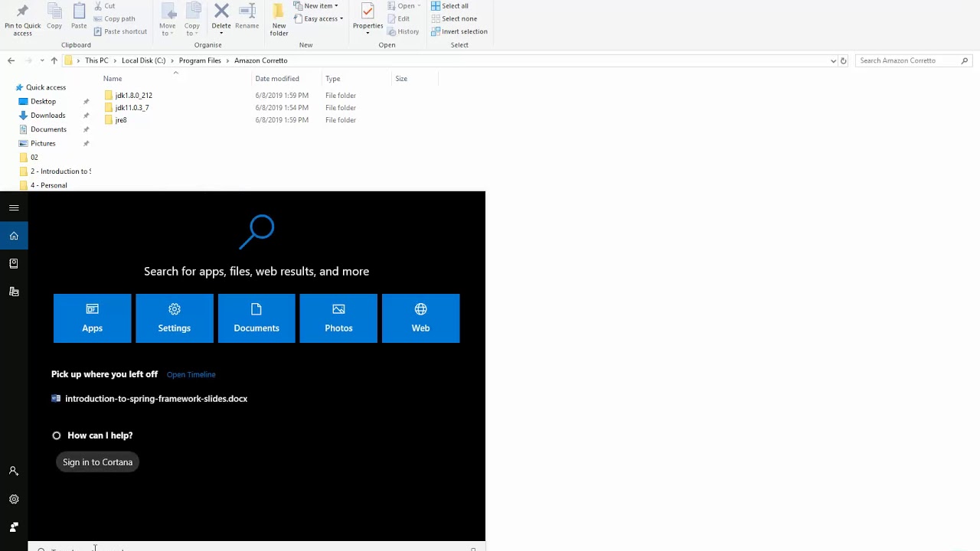Select the jdk11.0.3_7 folder
This screenshot has width=980, height=551.
click(x=132, y=108)
